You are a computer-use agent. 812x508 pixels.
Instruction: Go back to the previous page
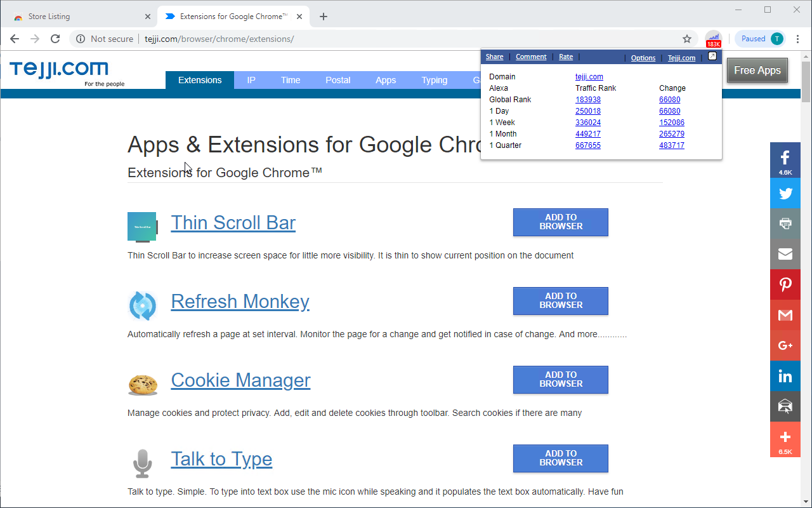click(15, 39)
